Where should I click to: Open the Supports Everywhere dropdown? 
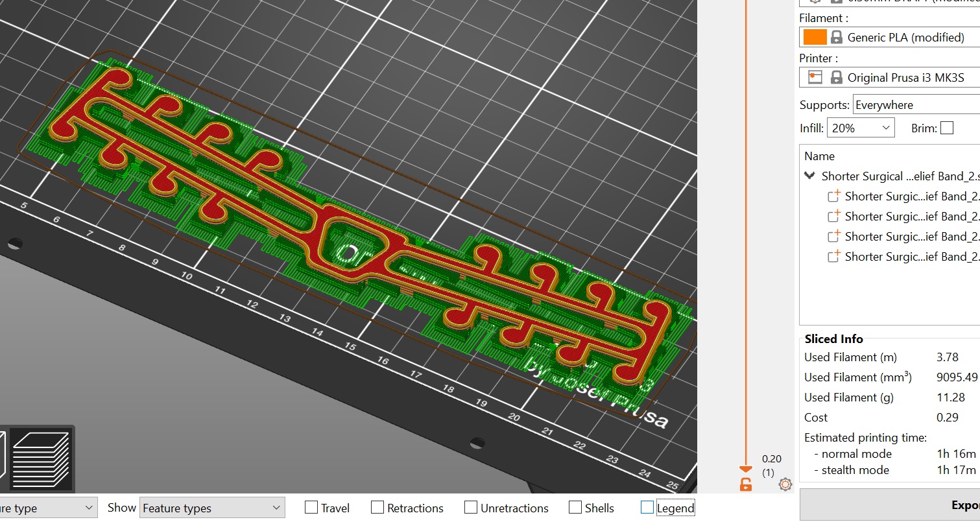914,105
